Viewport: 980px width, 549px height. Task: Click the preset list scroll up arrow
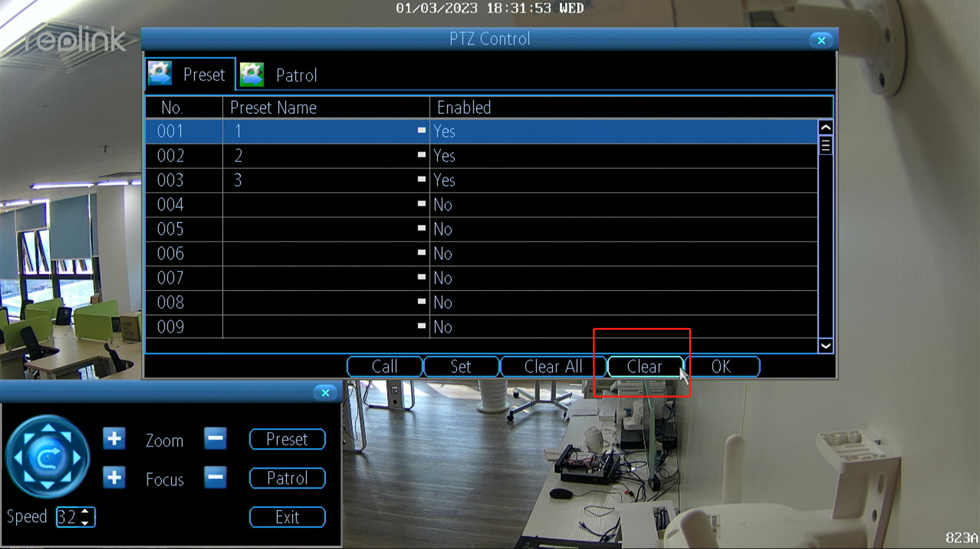pyautogui.click(x=825, y=128)
